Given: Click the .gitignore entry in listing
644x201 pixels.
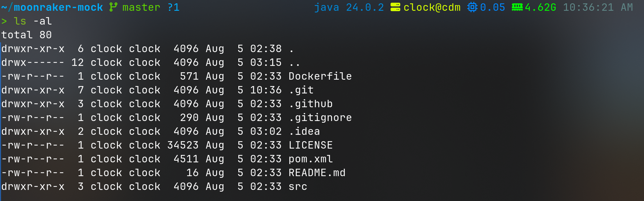Looking at the screenshot, I should [x=320, y=118].
